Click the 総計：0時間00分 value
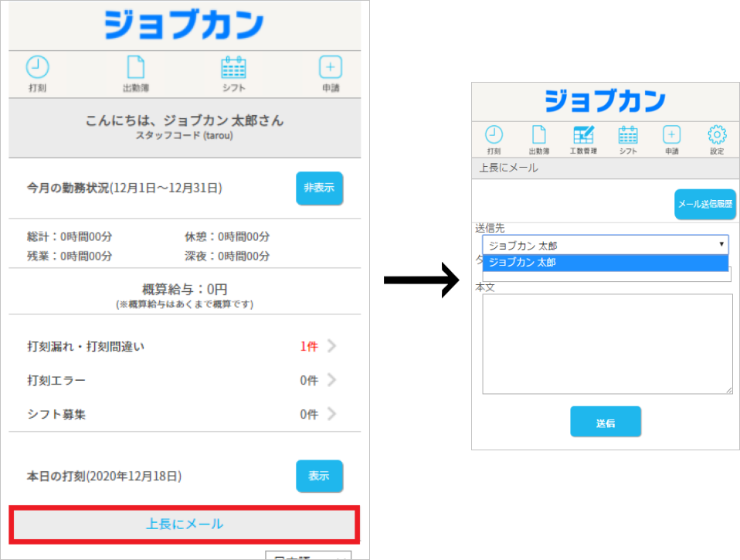 pos(70,237)
